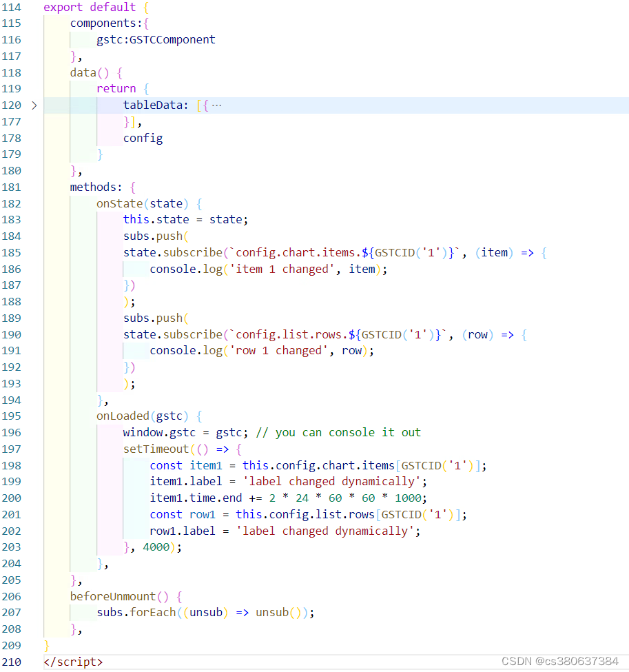629x672 pixels.
Task: Click 'subs.push(' on line 184
Action: 156,236
